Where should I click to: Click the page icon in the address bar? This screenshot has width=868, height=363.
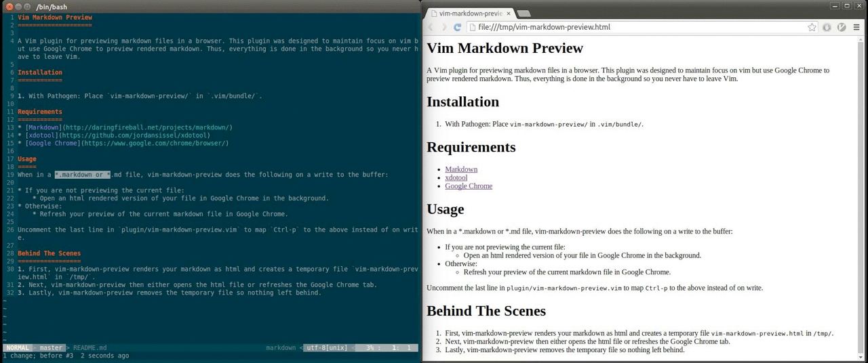tap(473, 27)
